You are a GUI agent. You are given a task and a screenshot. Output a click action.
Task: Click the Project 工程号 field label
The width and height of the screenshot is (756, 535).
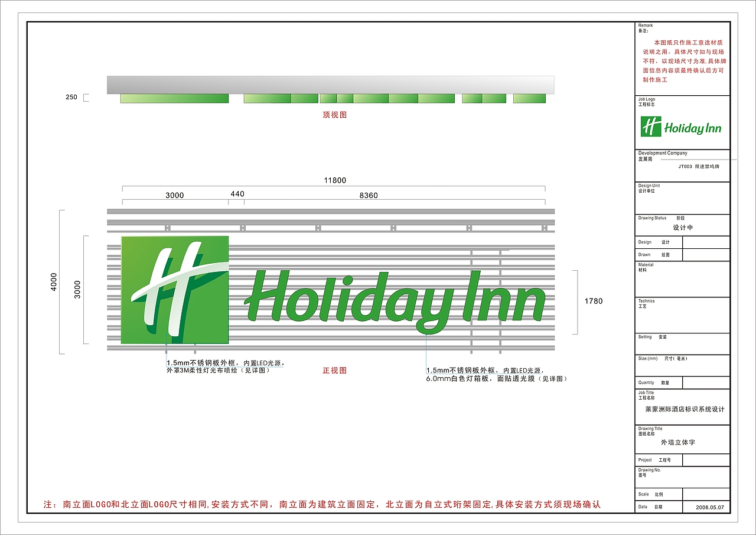(654, 460)
